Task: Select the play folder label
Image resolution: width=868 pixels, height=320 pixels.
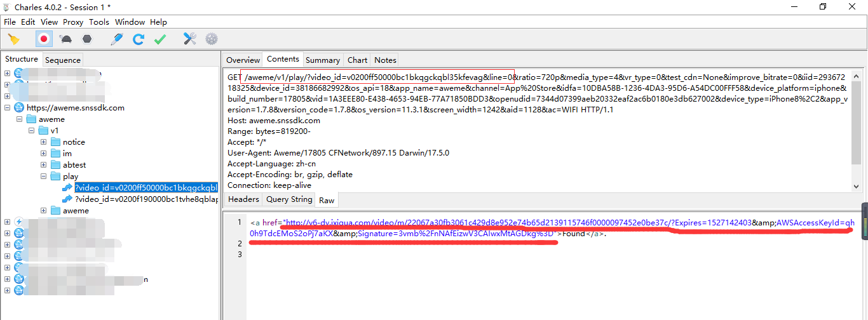Action: coord(71,177)
